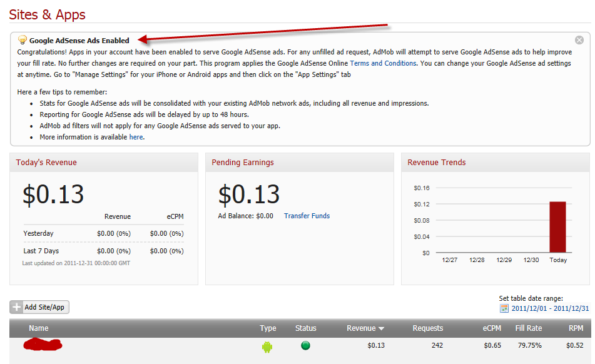Click the 79.75% fill rate value
This screenshot has width=595, height=364.
click(530, 345)
